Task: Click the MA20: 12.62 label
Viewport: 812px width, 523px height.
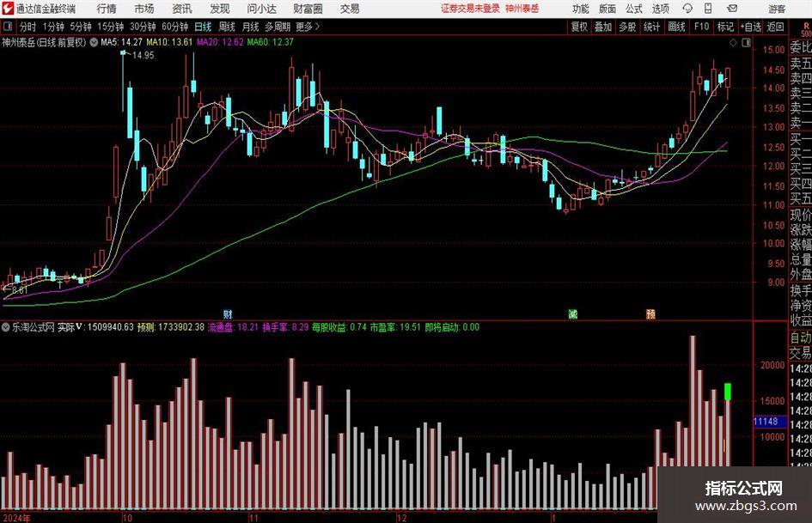Action: [220, 42]
